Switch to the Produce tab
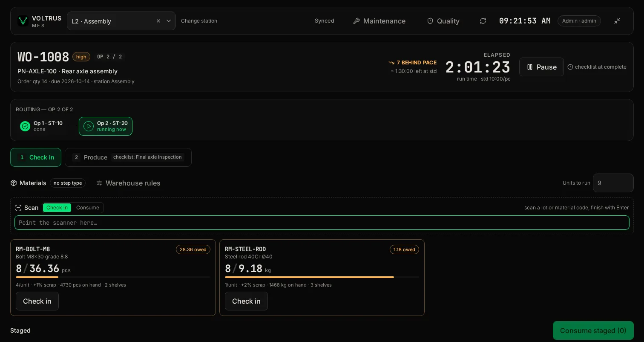 (x=128, y=157)
